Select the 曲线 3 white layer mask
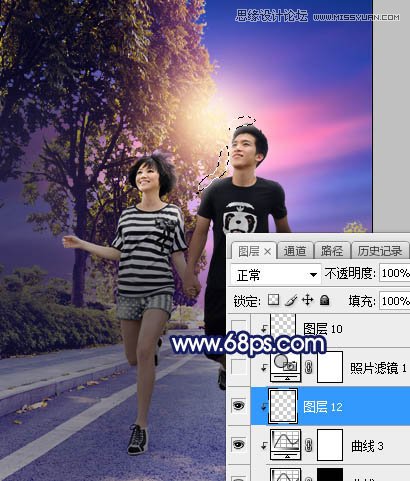This screenshot has height=481, width=410. [x=330, y=445]
